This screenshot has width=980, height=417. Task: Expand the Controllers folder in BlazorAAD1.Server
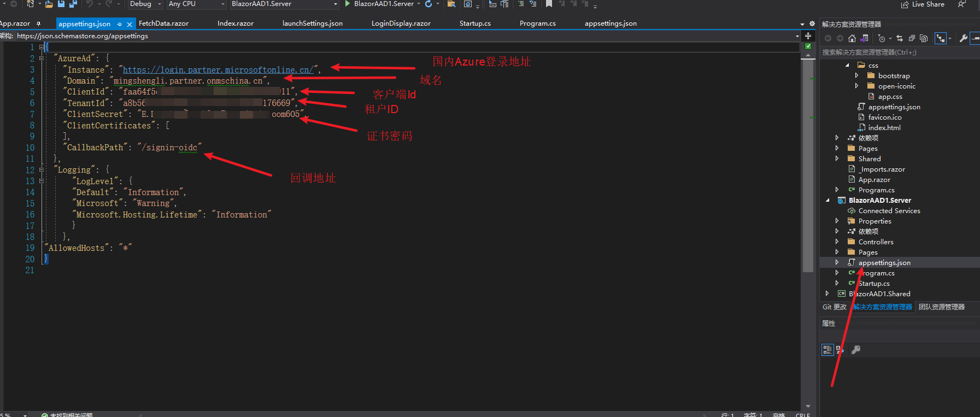[x=837, y=242]
